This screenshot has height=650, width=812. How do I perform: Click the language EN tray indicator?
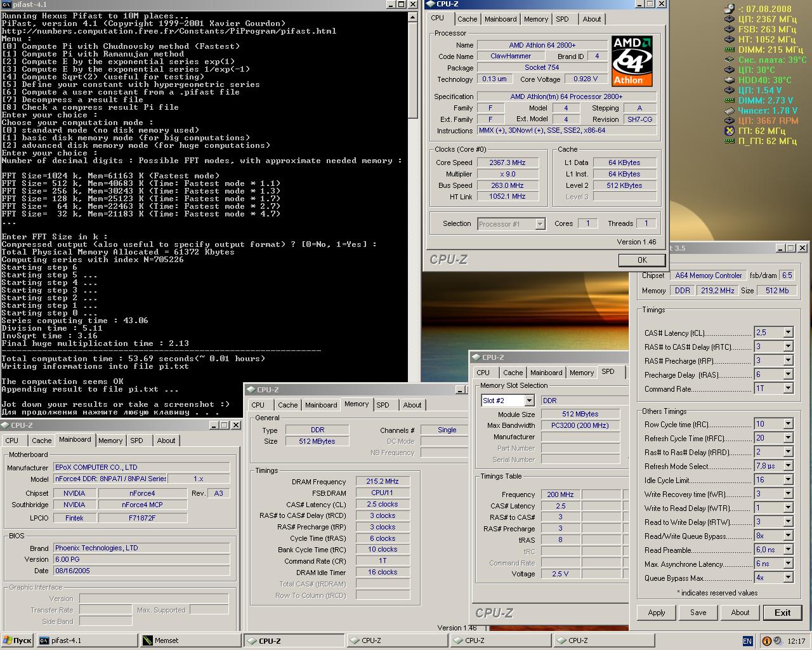(747, 641)
